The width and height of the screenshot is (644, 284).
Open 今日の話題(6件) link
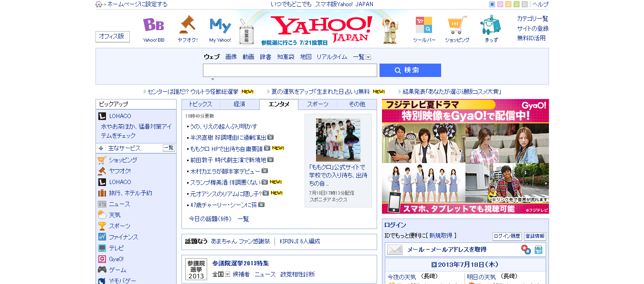coord(210,219)
